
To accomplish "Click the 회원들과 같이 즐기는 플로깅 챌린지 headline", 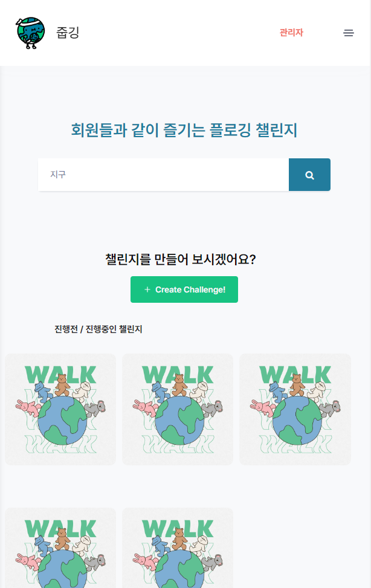I will point(184,130).
